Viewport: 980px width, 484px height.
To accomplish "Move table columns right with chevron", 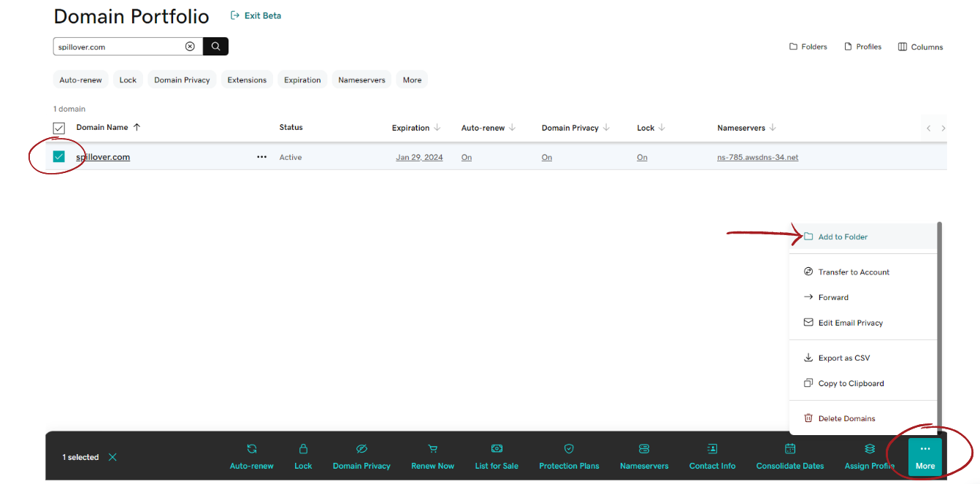I will click(x=943, y=128).
